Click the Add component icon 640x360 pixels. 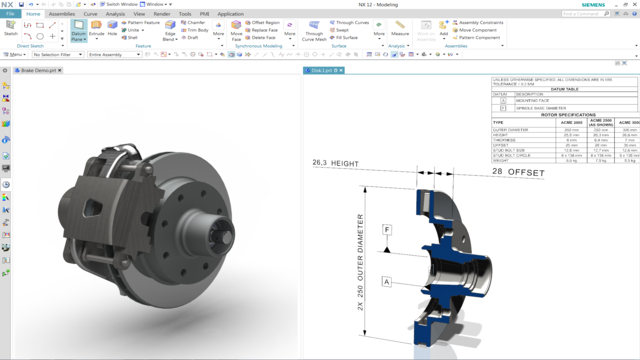pos(444,25)
